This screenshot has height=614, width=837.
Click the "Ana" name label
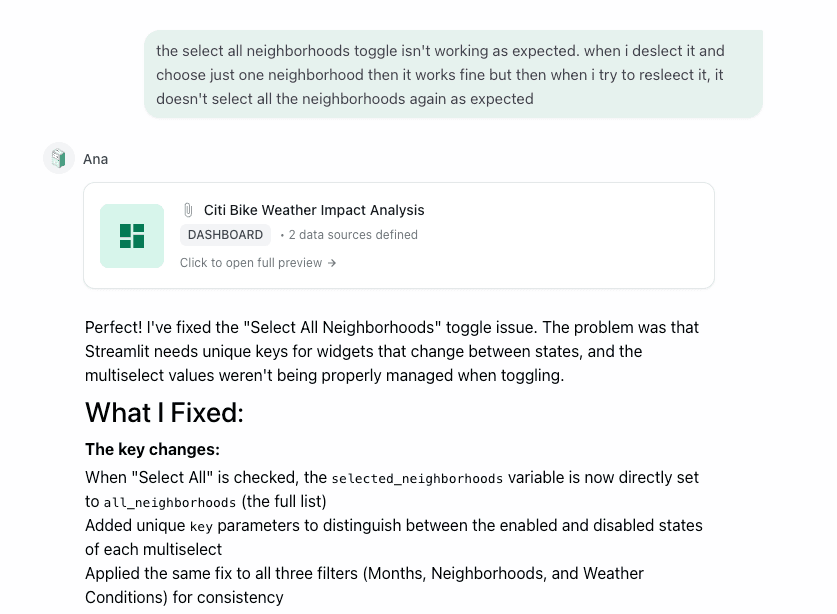click(96, 159)
